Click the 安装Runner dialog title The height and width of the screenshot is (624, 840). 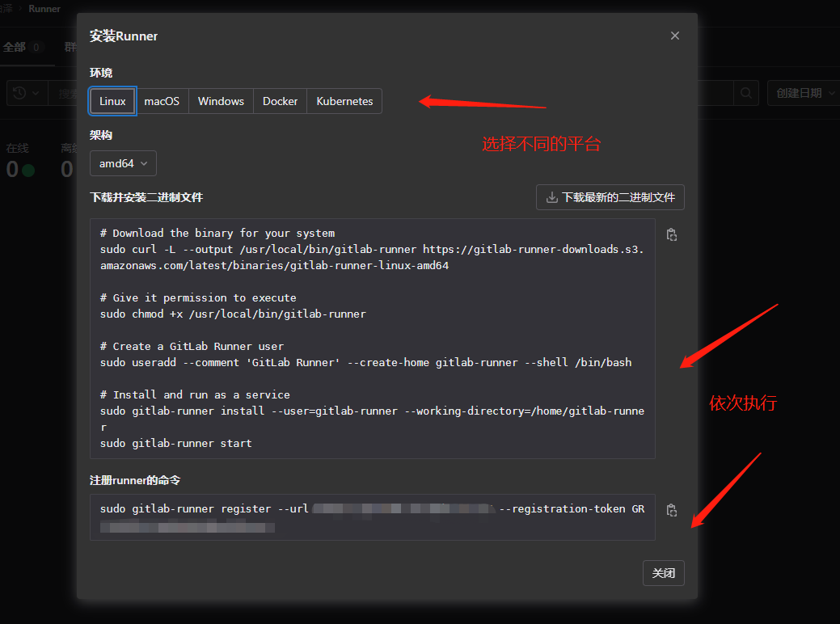[x=124, y=36]
